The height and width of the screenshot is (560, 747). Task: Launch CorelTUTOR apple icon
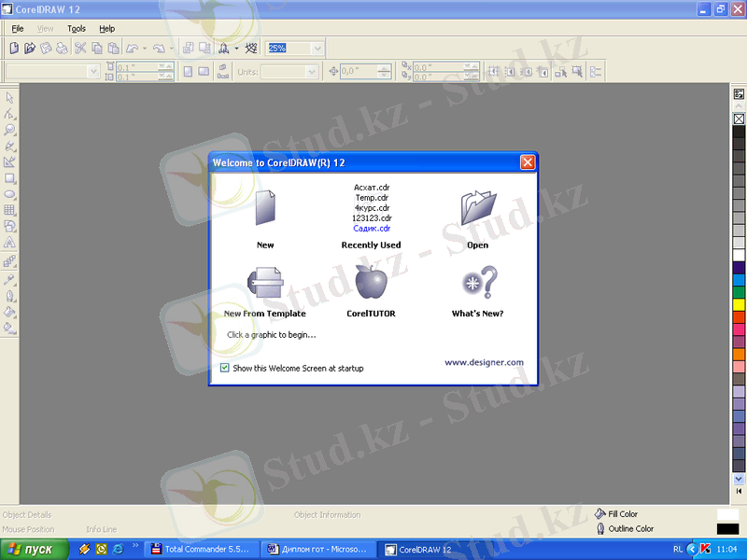coord(371,282)
